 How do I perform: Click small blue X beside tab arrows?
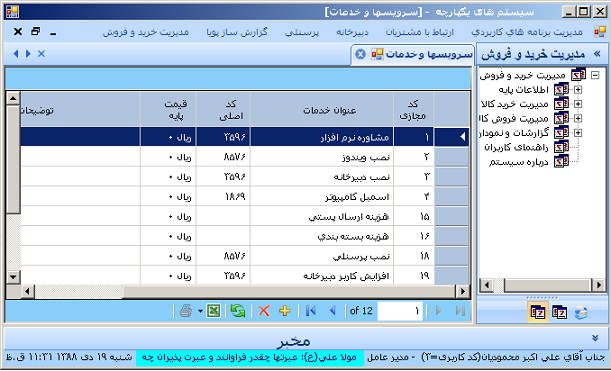tap(41, 54)
